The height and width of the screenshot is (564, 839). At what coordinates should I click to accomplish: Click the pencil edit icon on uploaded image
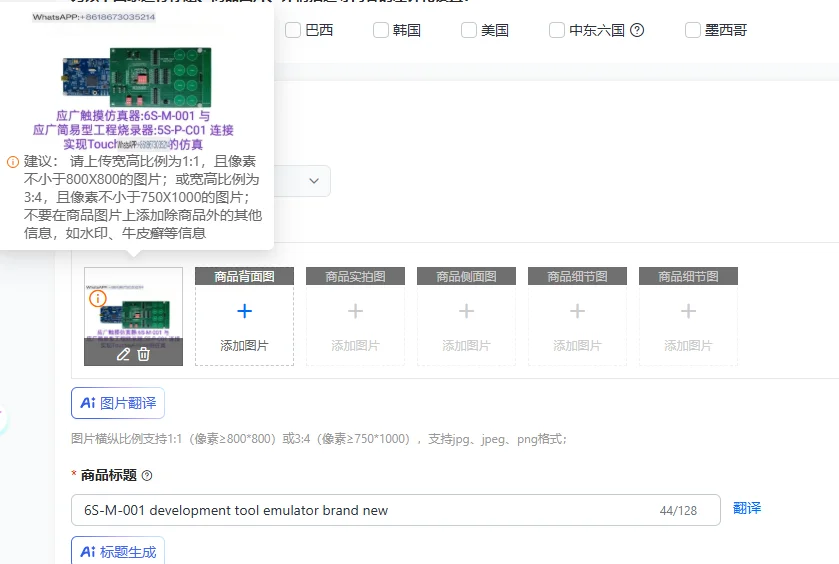point(123,354)
